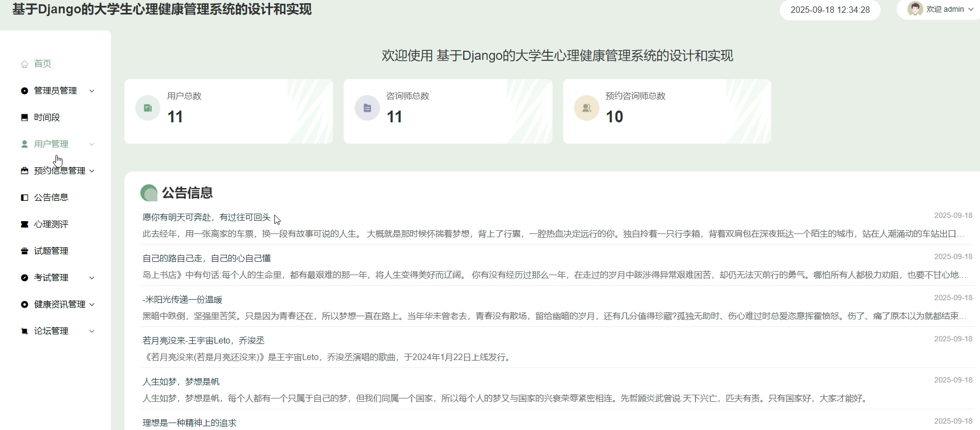
Task: Open the 考试管理 menu label
Action: tap(51, 278)
